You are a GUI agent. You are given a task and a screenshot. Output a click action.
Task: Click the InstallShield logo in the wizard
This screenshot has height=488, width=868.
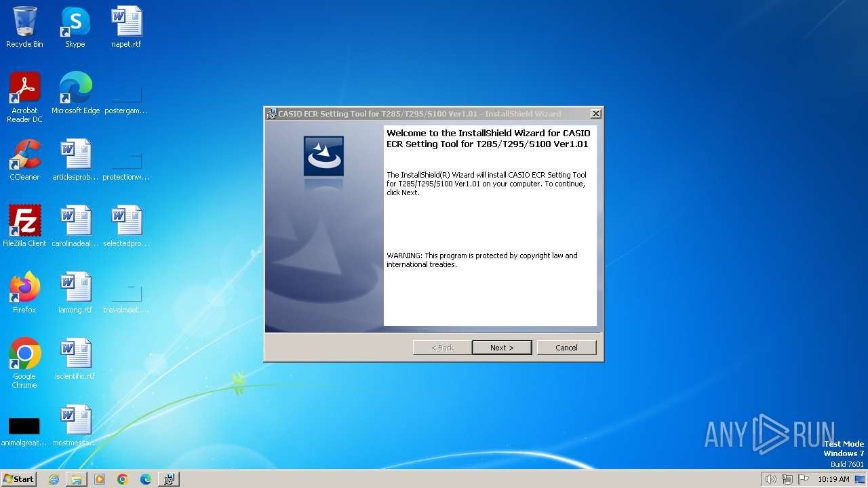pos(323,157)
